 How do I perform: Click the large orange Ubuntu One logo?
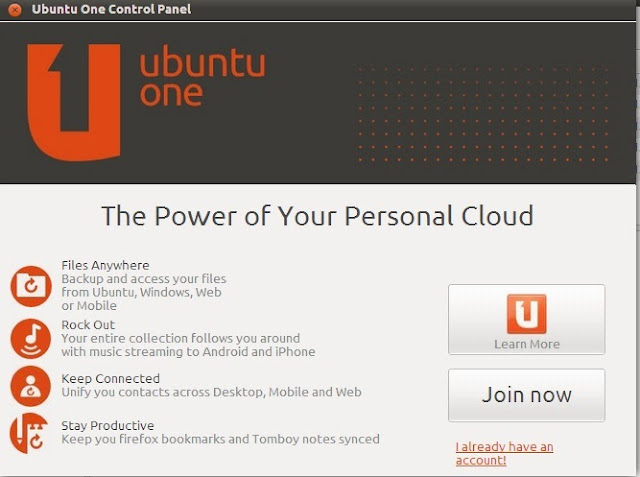tap(74, 100)
